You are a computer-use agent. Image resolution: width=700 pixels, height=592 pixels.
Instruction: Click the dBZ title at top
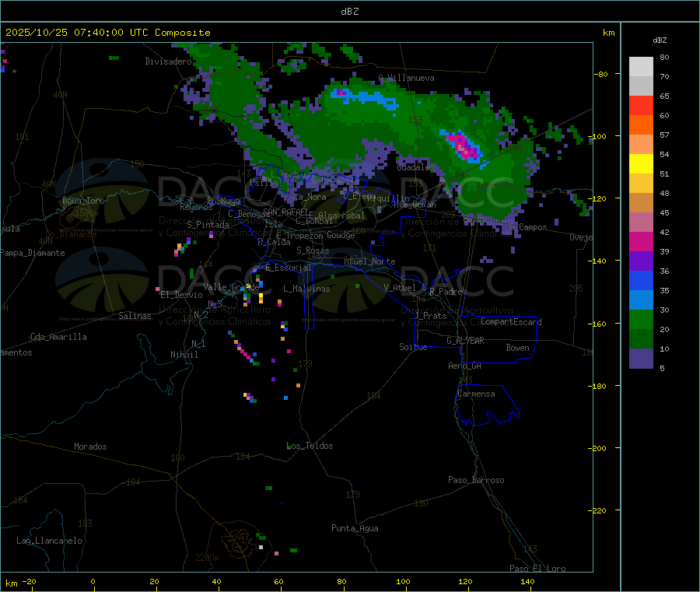[x=349, y=12]
